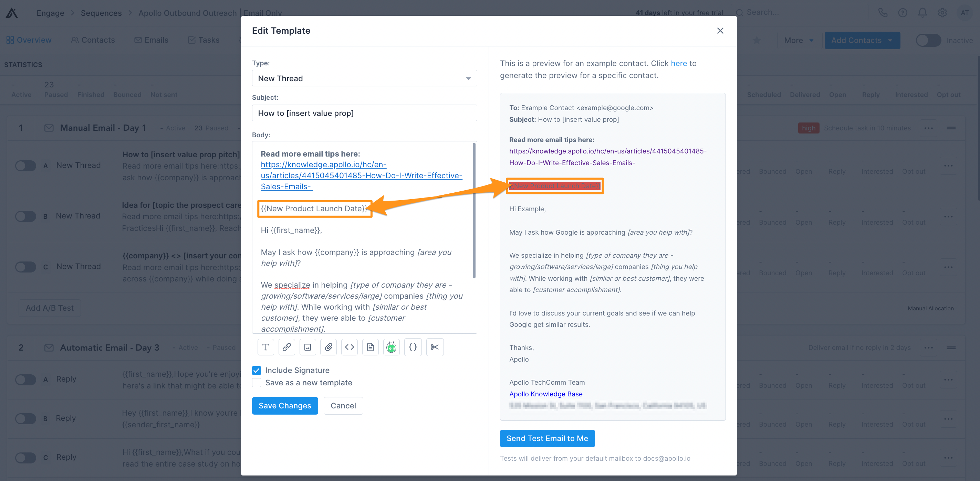Toggle the sequence Inactive switch
The image size is (980, 481).
(x=928, y=40)
